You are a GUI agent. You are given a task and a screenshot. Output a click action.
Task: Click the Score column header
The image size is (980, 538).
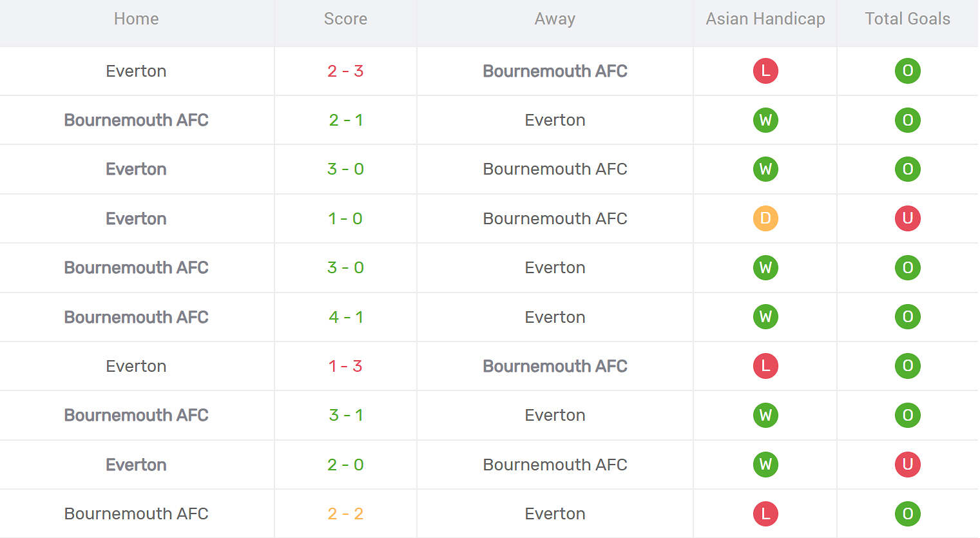(x=345, y=19)
